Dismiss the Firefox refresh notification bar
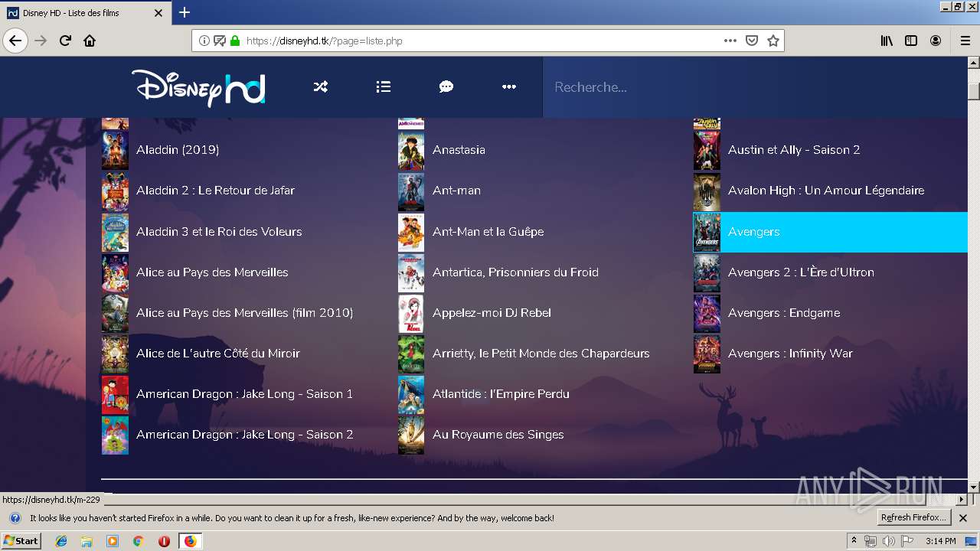 coord(963,518)
